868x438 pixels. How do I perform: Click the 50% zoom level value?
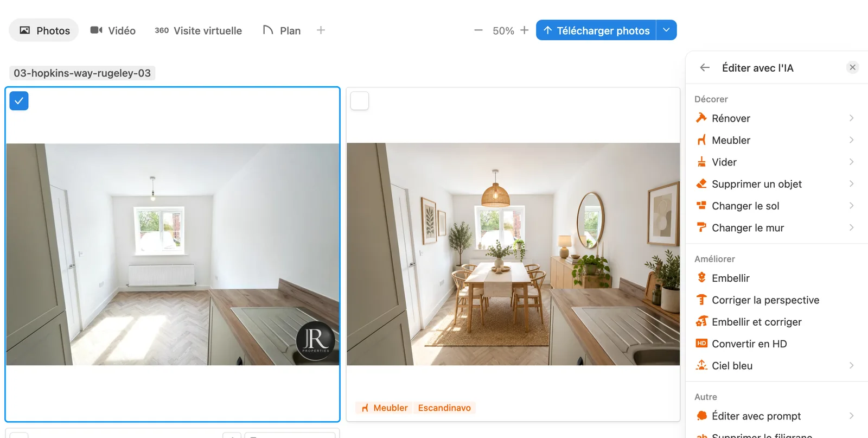point(503,31)
